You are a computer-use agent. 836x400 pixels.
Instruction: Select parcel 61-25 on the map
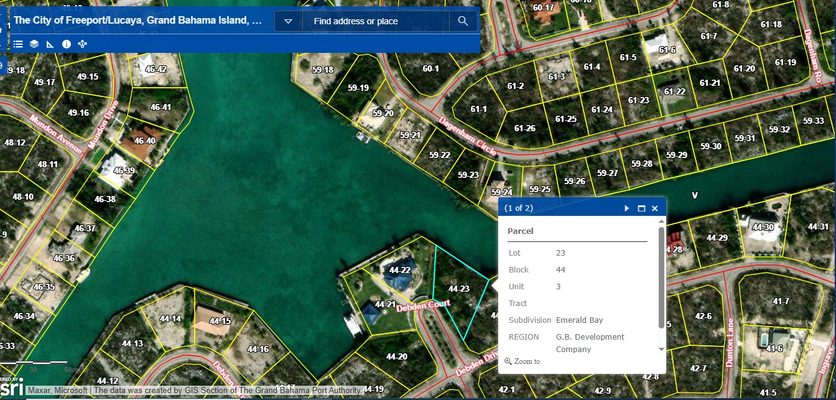click(x=565, y=119)
